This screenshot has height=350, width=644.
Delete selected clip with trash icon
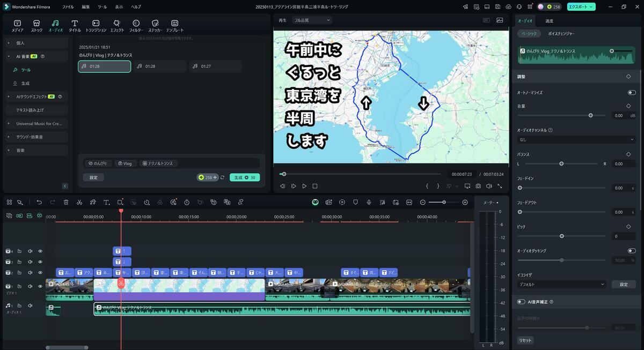[x=66, y=202]
